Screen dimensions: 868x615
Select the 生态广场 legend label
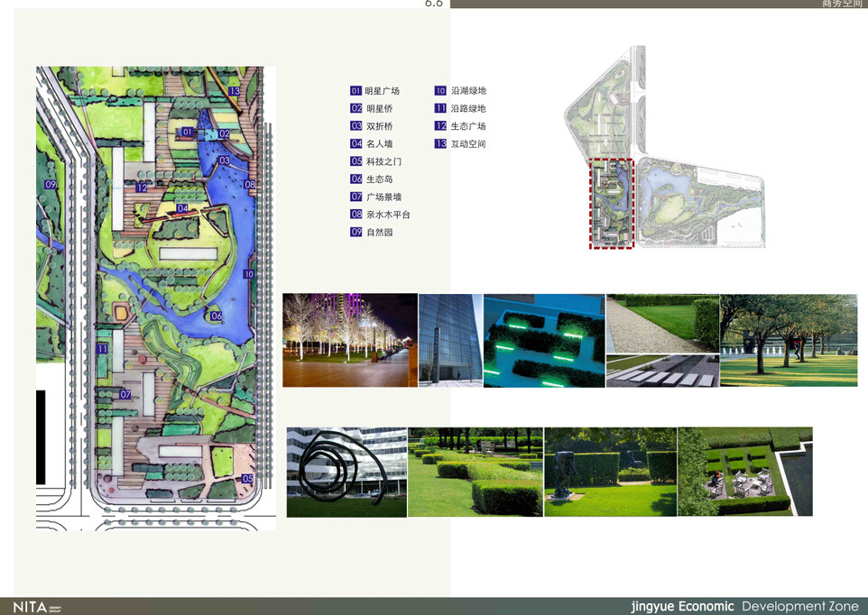(x=468, y=126)
